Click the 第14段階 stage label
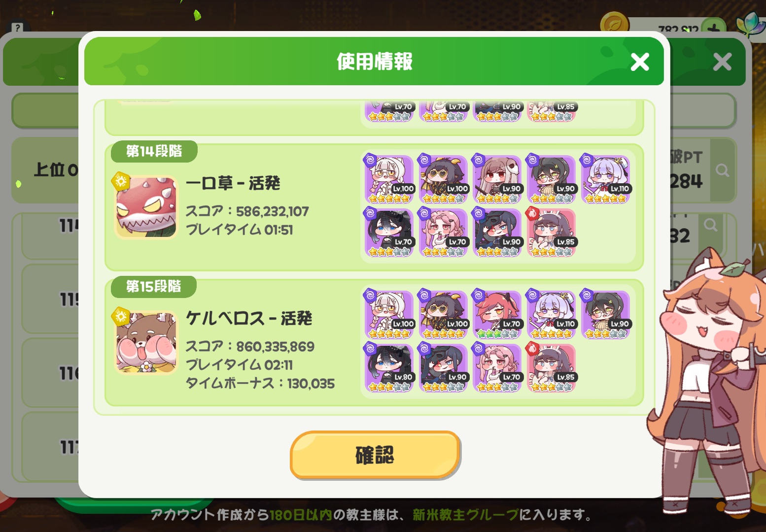 154,151
